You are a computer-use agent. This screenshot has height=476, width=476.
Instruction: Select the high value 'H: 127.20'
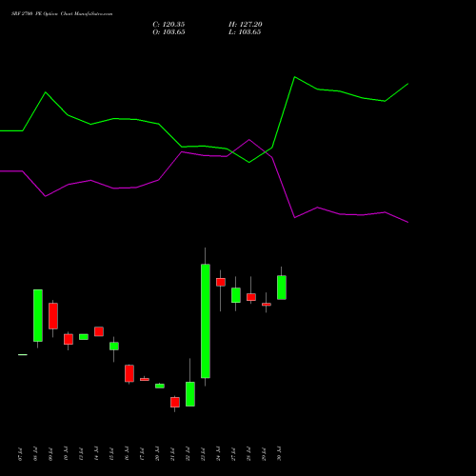(x=246, y=25)
